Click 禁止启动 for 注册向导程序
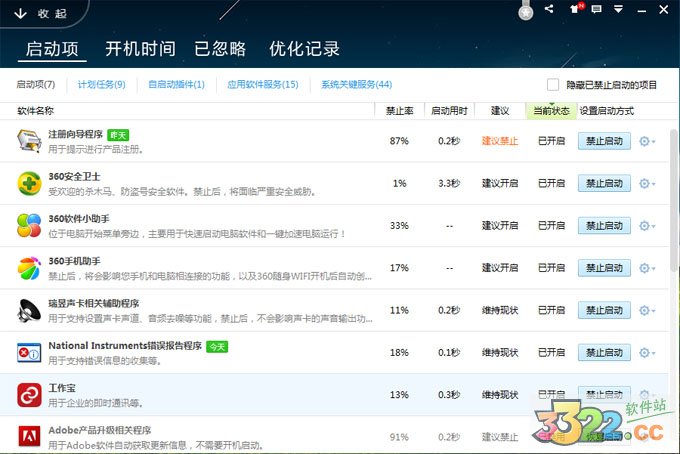The width and height of the screenshot is (680, 454). click(x=604, y=141)
